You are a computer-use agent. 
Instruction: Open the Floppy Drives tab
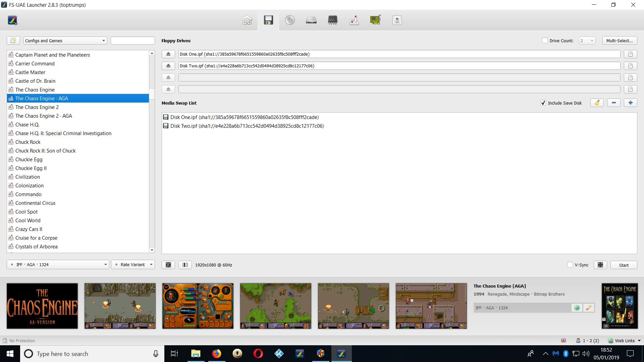point(268,20)
